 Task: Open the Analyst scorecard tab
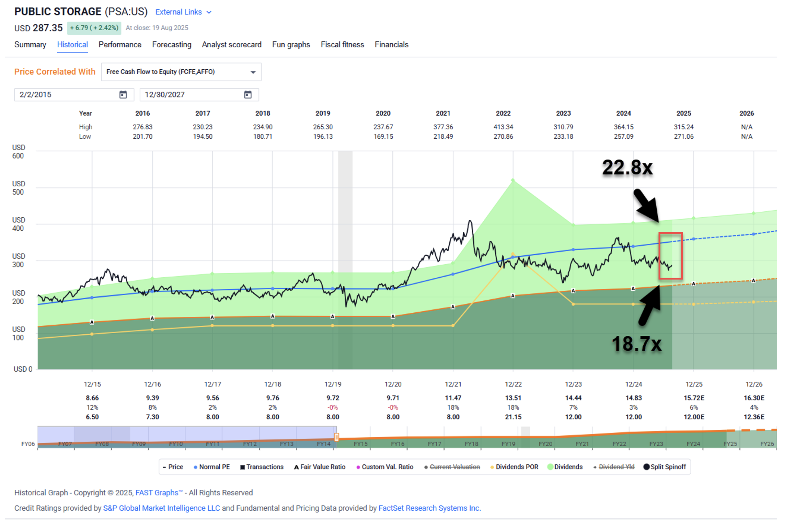click(232, 45)
